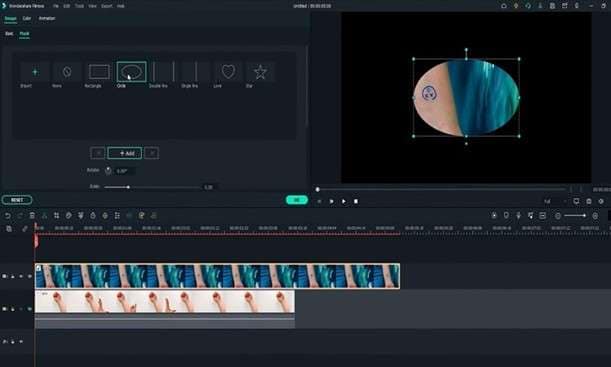Click Undo in timeline toolbar

click(8, 215)
